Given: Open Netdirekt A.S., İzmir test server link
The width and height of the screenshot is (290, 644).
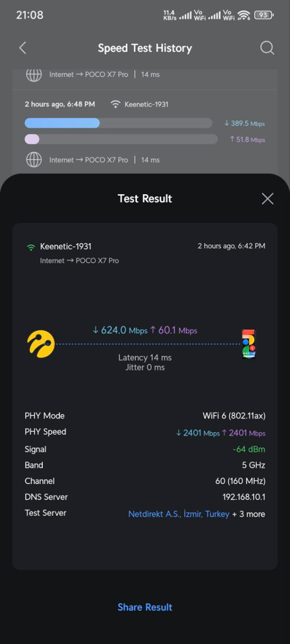Looking at the screenshot, I should coord(179,514).
